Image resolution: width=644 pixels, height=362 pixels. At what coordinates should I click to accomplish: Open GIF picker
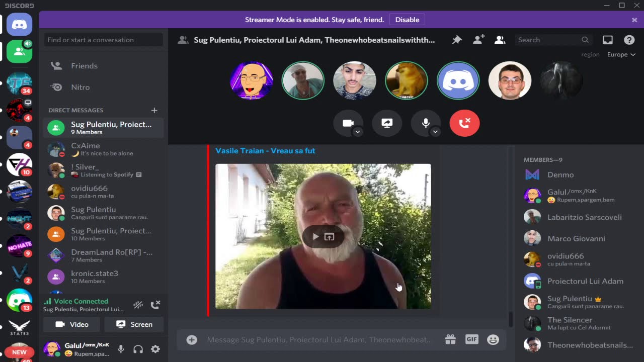pyautogui.click(x=471, y=339)
